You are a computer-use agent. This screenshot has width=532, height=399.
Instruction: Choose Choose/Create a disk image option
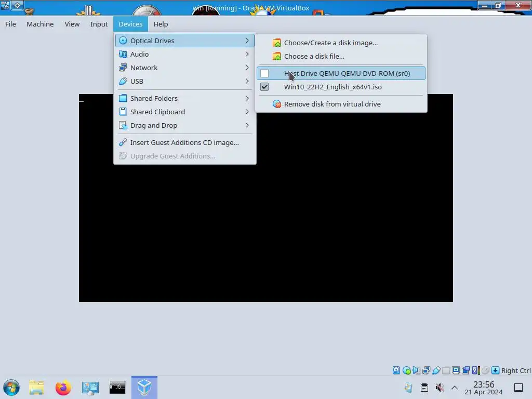pyautogui.click(x=341, y=43)
